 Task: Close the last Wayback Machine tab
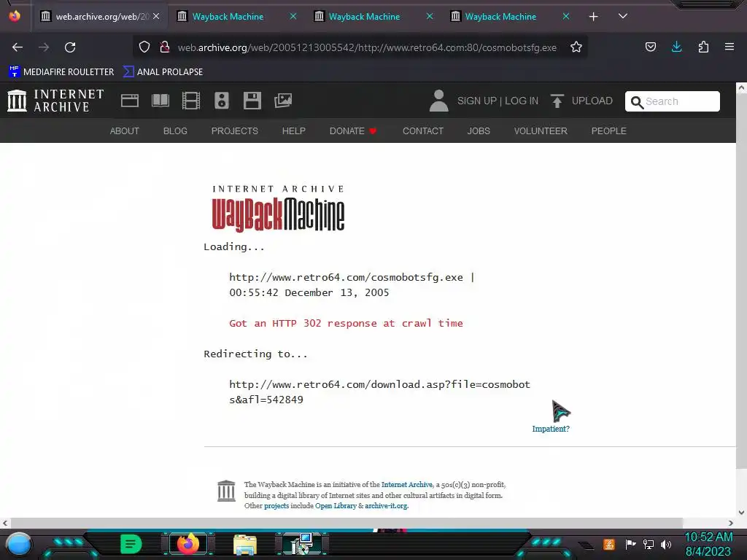[x=566, y=16]
